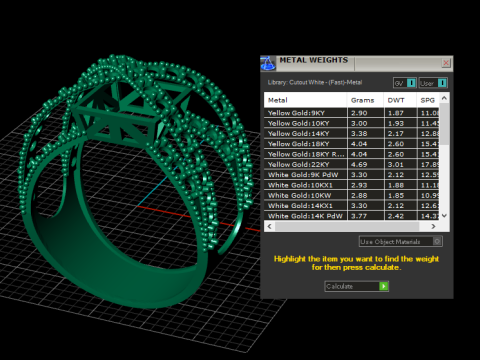Select the White Gold:14K PdW row
Screen dimensions: 480x360
[352, 216]
